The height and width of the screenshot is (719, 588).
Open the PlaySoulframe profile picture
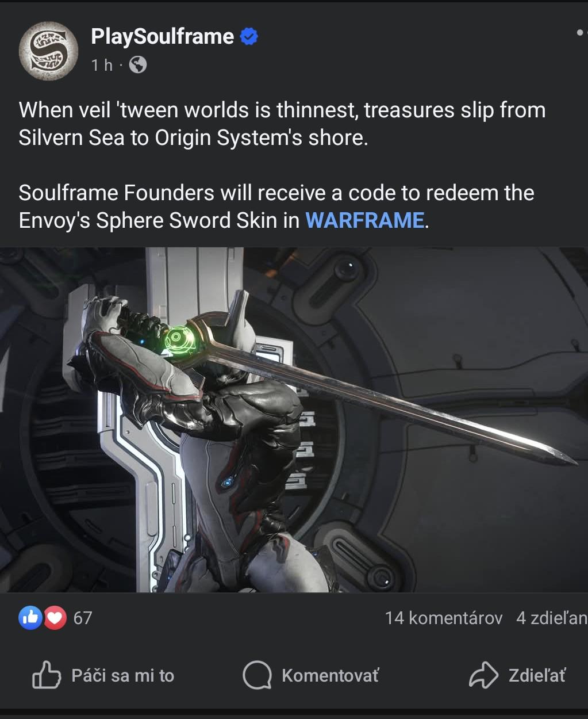coord(48,51)
